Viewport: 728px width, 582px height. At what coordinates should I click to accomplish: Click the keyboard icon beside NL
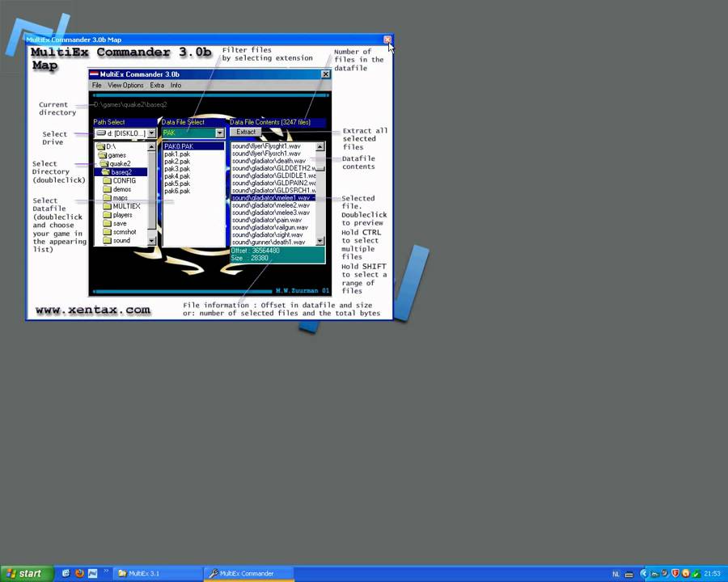click(629, 574)
